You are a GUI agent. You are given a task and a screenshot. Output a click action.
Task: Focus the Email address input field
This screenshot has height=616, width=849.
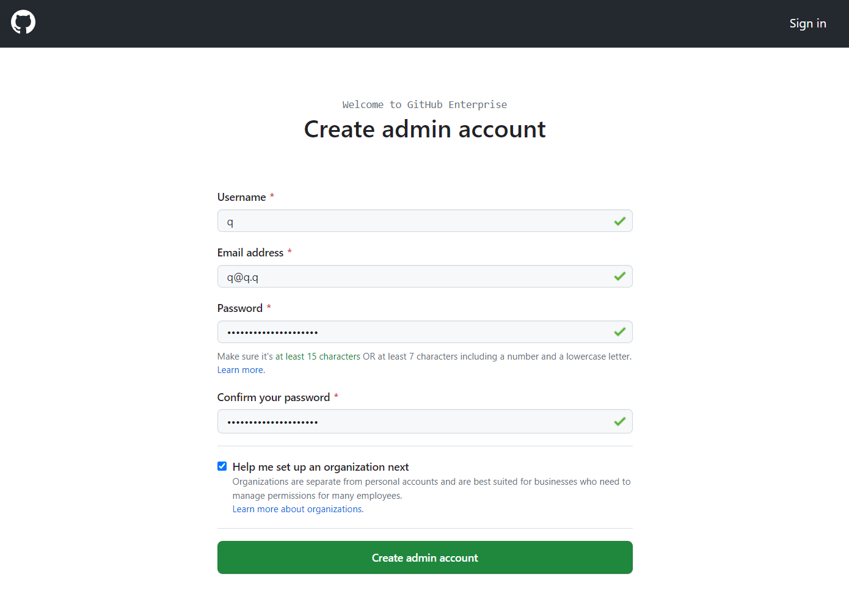coord(425,277)
